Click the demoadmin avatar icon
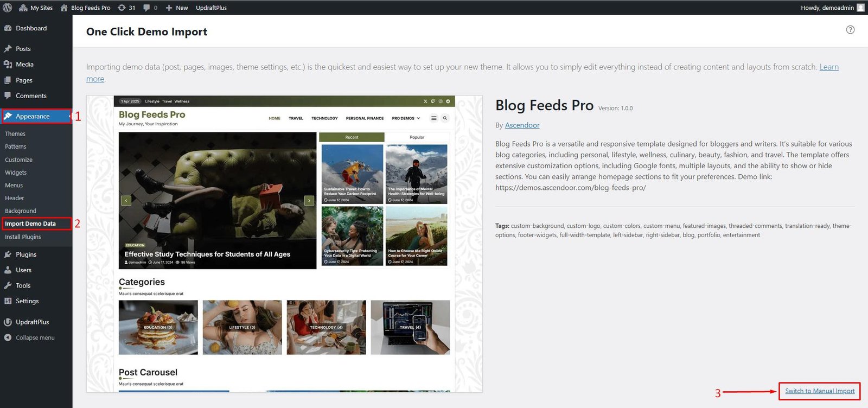Viewport: 868px width, 408px height. [860, 8]
